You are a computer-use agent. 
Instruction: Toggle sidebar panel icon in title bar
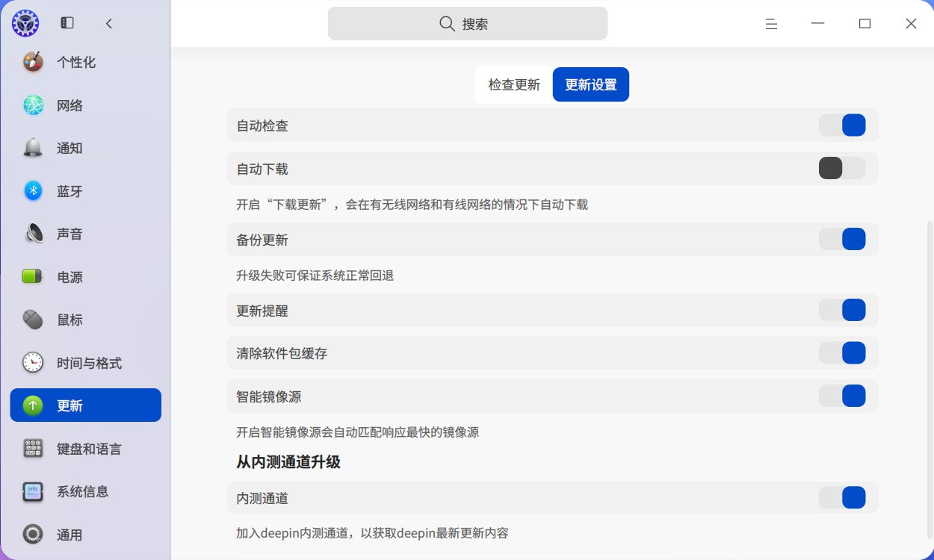click(x=67, y=23)
